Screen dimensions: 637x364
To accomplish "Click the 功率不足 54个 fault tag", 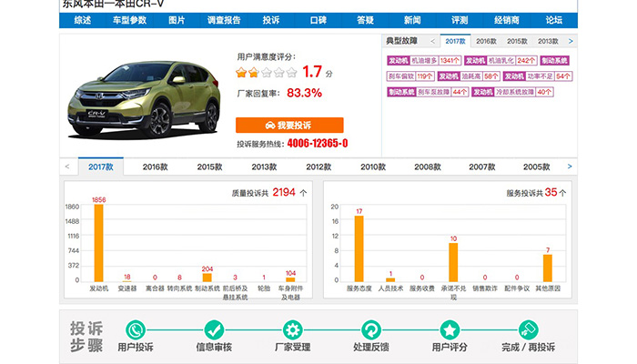I will tap(538, 76).
